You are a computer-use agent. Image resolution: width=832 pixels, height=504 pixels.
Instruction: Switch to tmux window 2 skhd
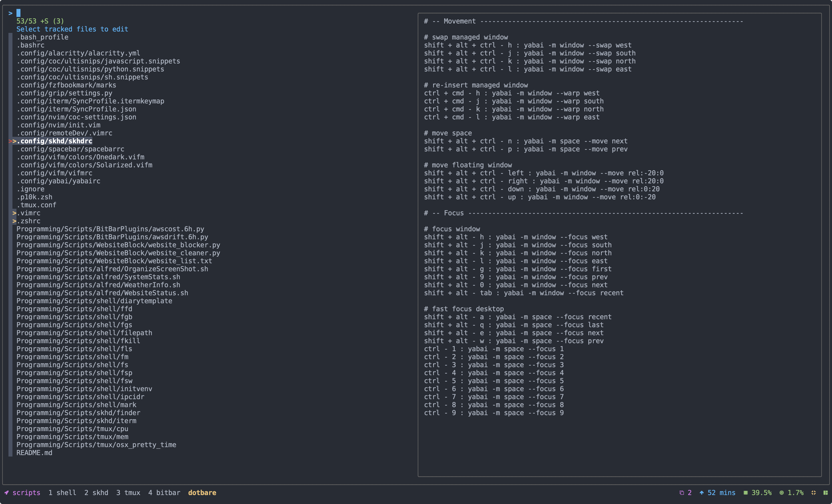click(x=96, y=492)
